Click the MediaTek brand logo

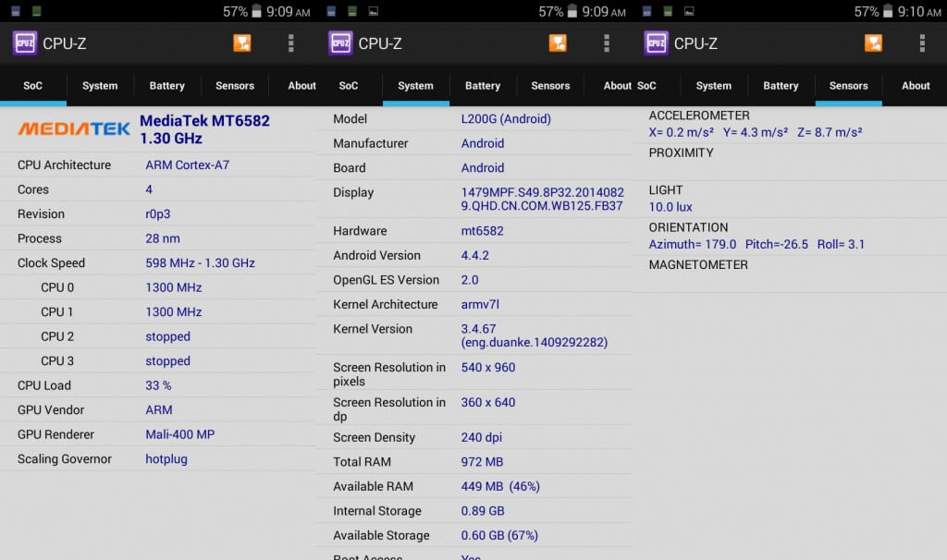74,129
